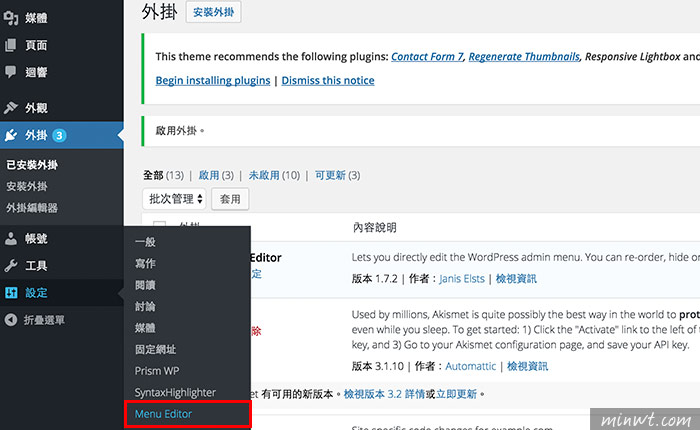Filter plugins by 全部 (13)

tap(163, 175)
